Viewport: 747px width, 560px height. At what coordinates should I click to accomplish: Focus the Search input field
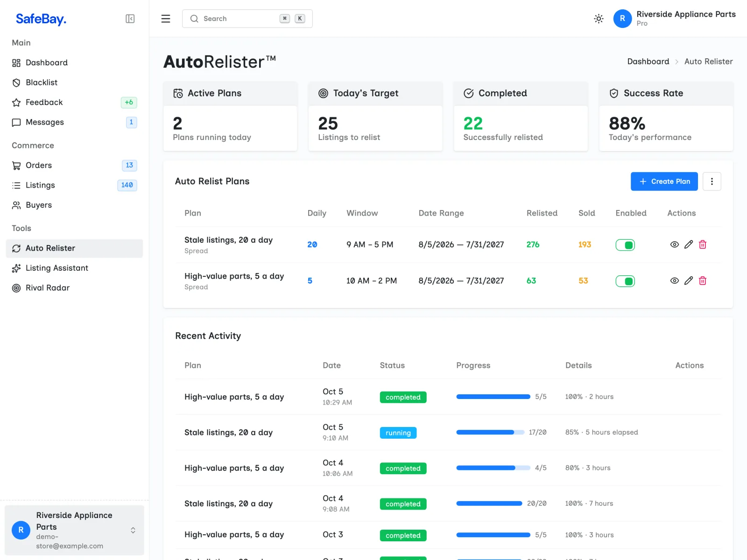pos(247,19)
